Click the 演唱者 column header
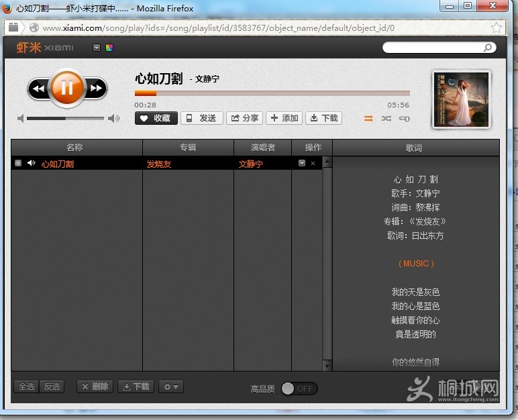 click(x=262, y=148)
